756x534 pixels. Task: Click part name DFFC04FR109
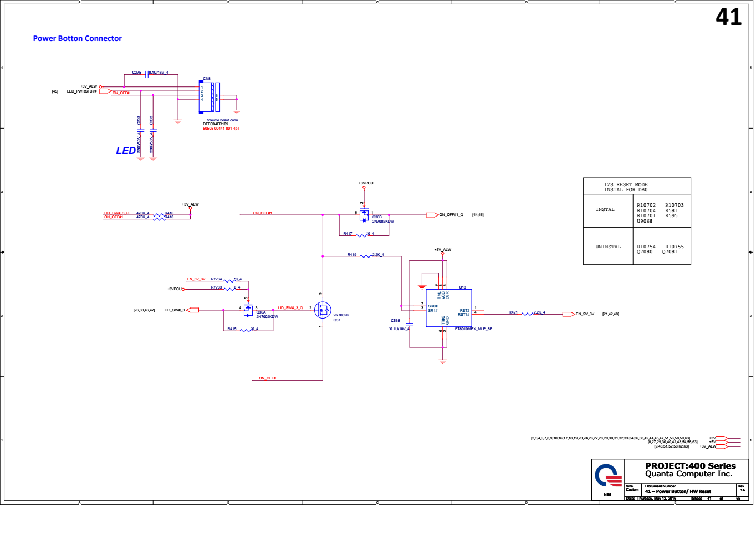click(x=216, y=124)
